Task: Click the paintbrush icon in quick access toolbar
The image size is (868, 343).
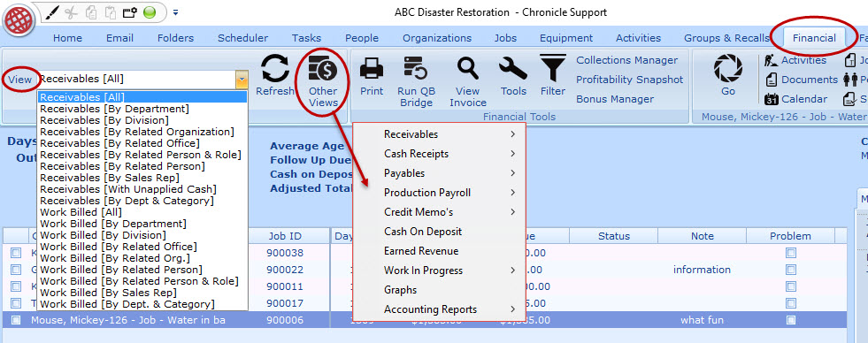Action: coord(53,12)
